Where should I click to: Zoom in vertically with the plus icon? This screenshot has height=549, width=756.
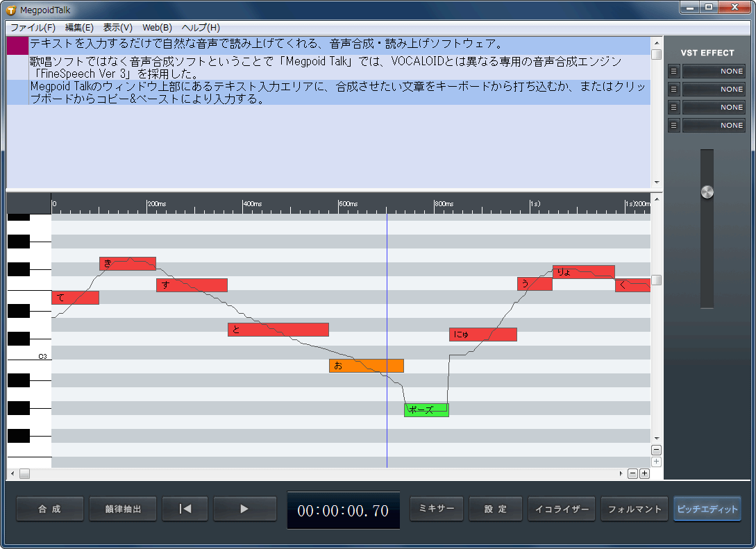[x=656, y=462]
